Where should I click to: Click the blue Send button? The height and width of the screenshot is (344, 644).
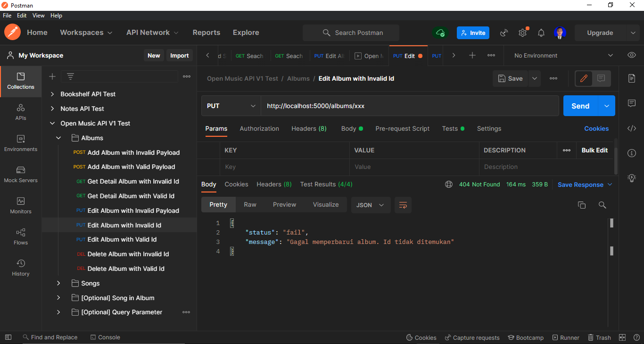tap(580, 106)
